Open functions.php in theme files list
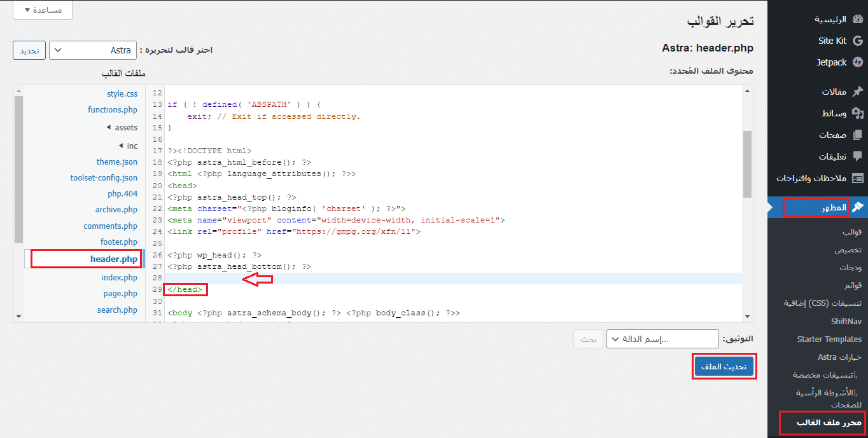This screenshot has height=438, width=868. 113,110
